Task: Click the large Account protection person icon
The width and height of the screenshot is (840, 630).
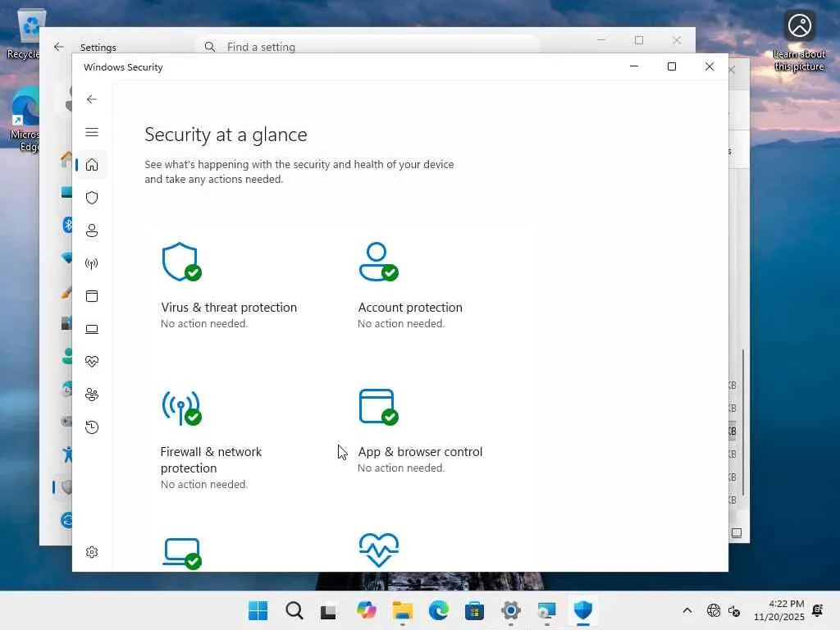Action: [x=378, y=262]
